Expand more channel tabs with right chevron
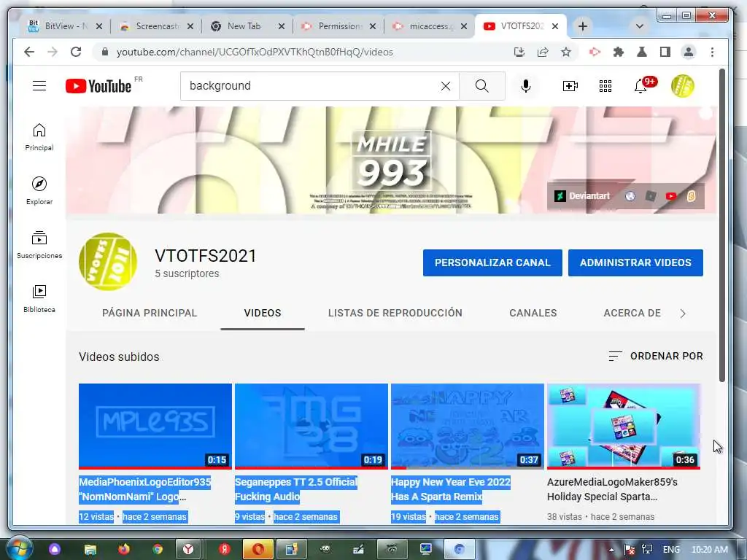The height and width of the screenshot is (560, 747). 683,314
